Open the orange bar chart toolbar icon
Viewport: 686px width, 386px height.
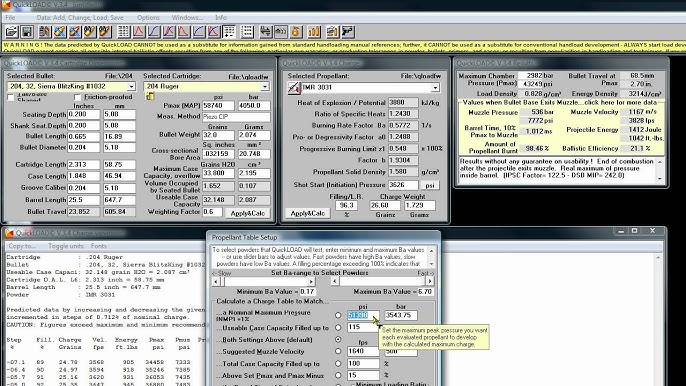314,32
